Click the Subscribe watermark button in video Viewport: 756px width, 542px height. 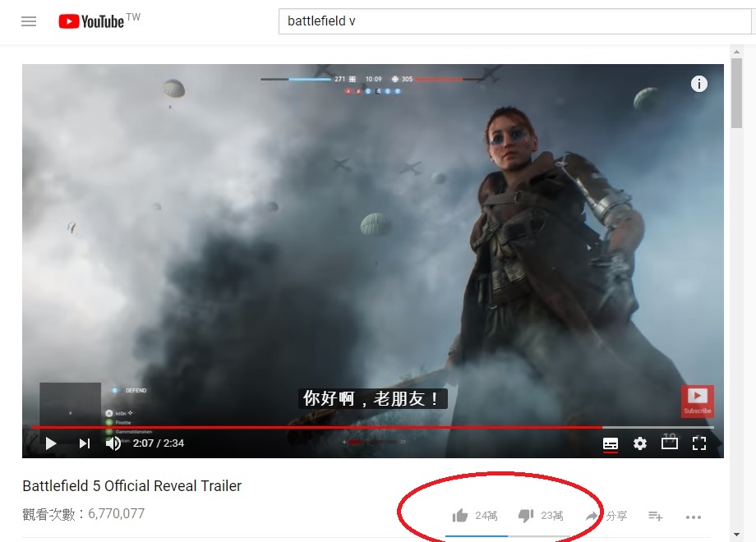coord(697,401)
